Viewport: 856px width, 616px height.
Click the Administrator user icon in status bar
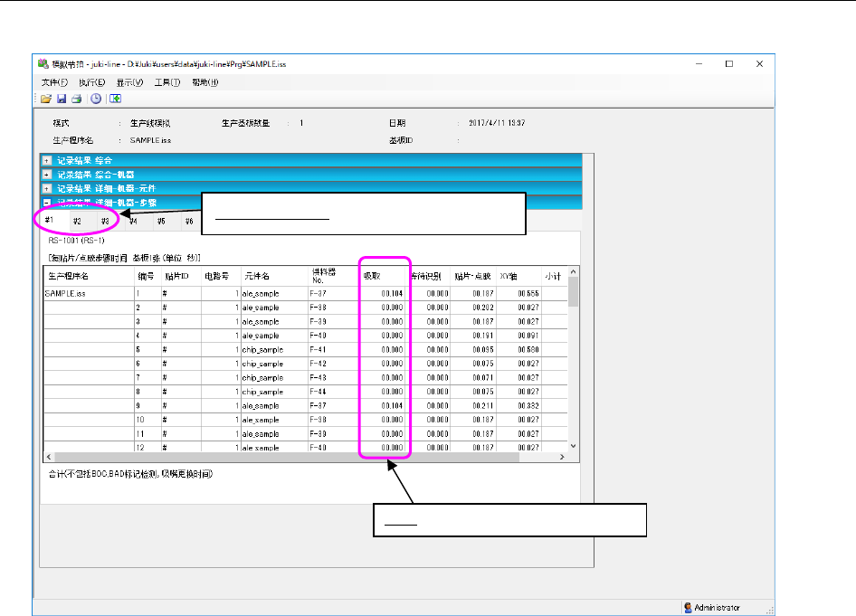(x=689, y=608)
